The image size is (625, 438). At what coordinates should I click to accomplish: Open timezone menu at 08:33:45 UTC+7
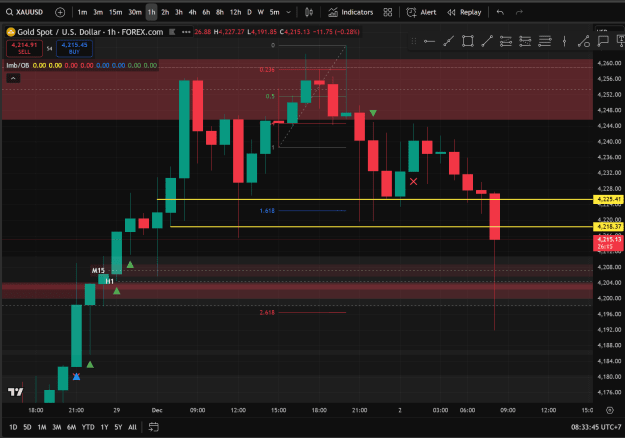click(596, 427)
